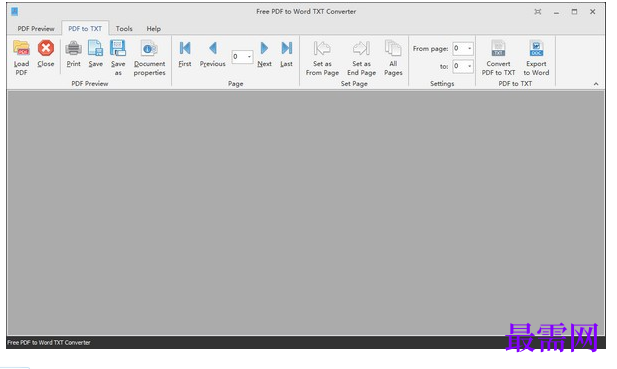Switch to PDF Preview tab

click(36, 29)
